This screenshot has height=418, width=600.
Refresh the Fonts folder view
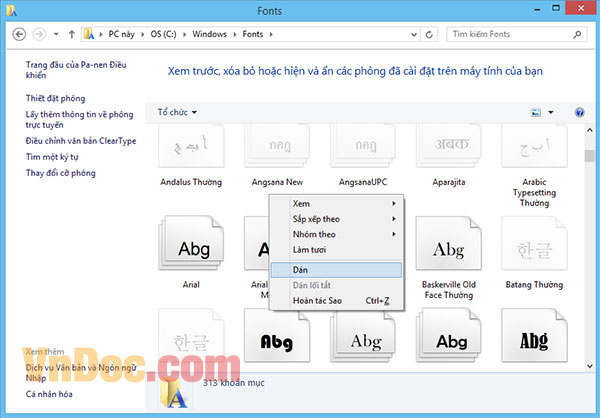(429, 34)
